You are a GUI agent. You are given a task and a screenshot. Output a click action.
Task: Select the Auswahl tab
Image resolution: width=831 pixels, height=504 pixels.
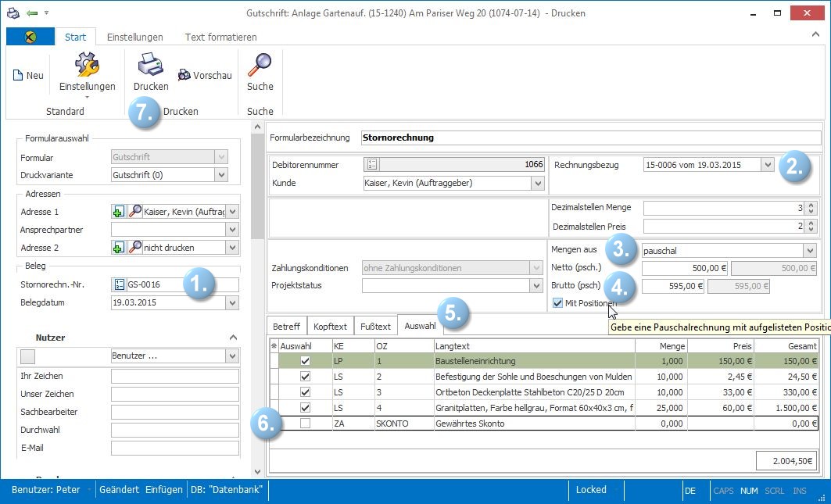(x=421, y=326)
